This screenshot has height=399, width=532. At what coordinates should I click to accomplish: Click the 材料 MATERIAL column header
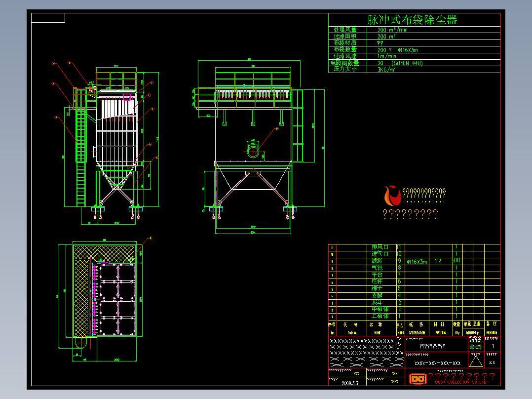tap(440, 328)
